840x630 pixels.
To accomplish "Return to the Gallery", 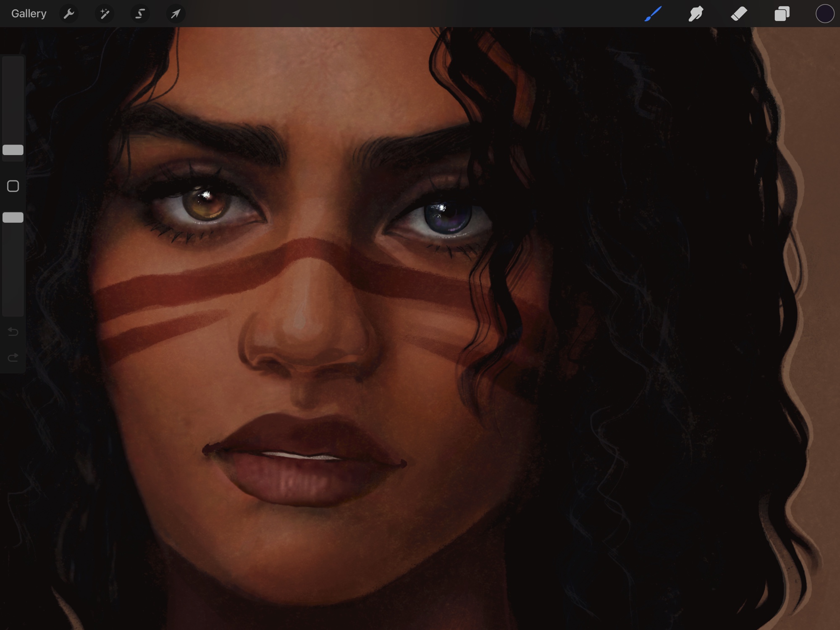I will [29, 14].
